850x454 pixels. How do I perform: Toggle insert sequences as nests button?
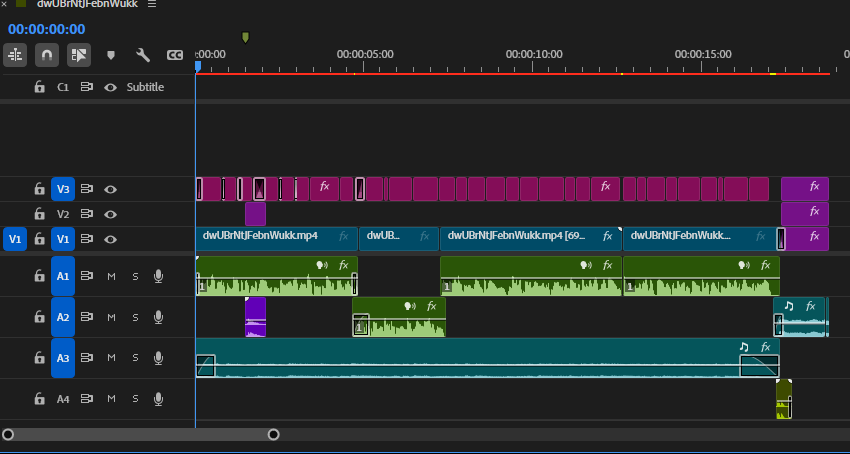(x=15, y=55)
